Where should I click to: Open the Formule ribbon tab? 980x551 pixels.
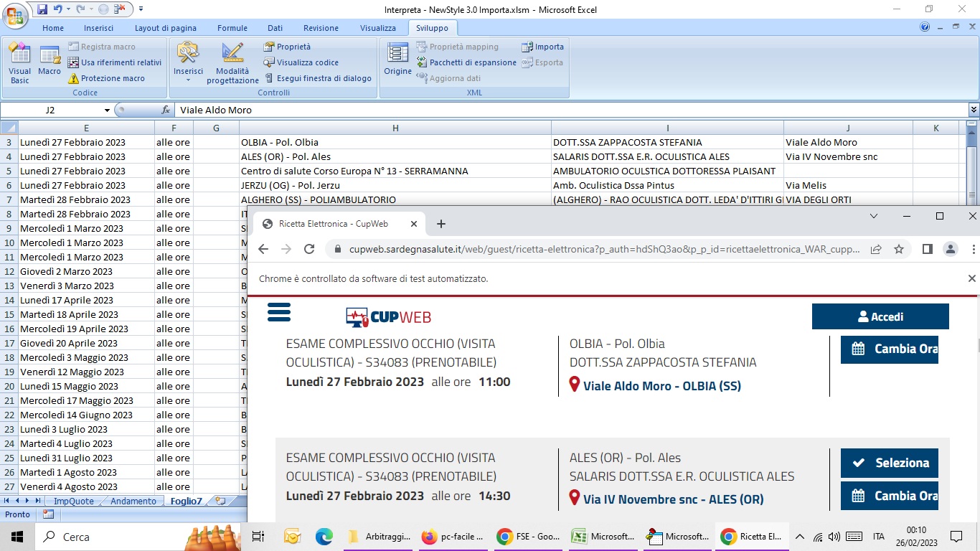[232, 28]
